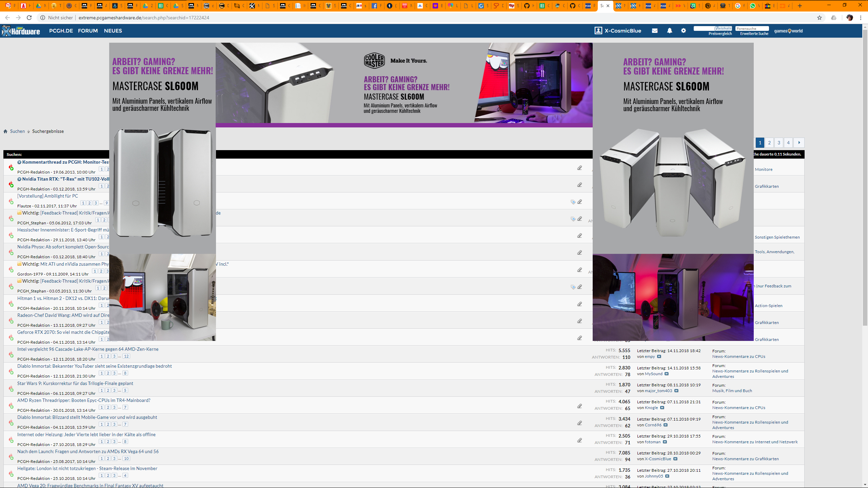Open thread Intel vergleicht 96 Cascade-Lake-AP-Kerne

pos(88,349)
